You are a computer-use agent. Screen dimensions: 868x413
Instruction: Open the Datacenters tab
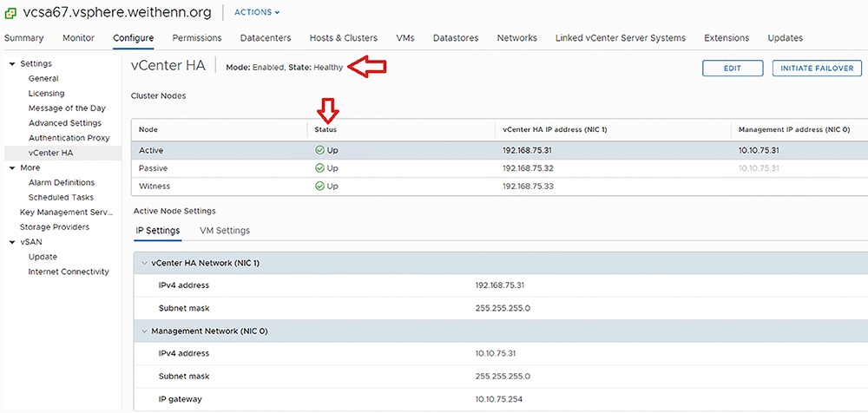pyautogui.click(x=266, y=37)
